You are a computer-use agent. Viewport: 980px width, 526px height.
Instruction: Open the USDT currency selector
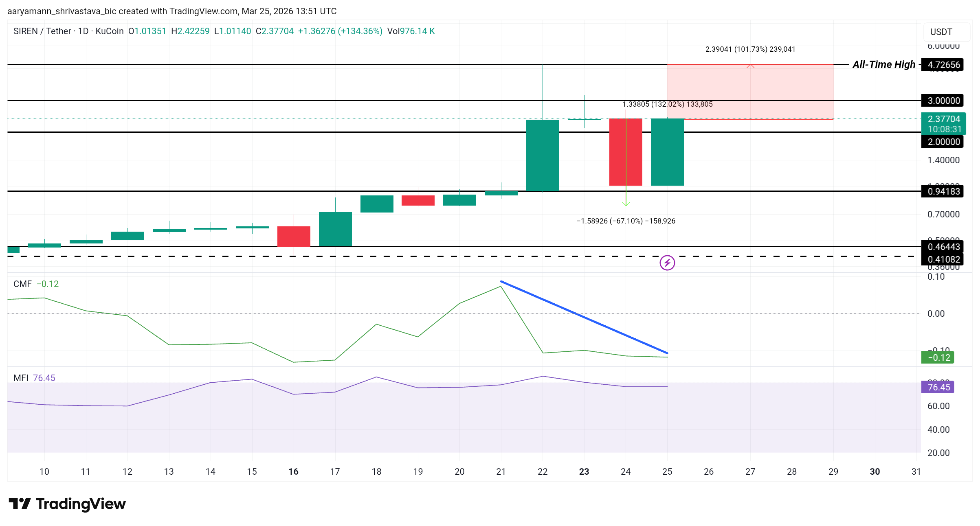click(946, 32)
